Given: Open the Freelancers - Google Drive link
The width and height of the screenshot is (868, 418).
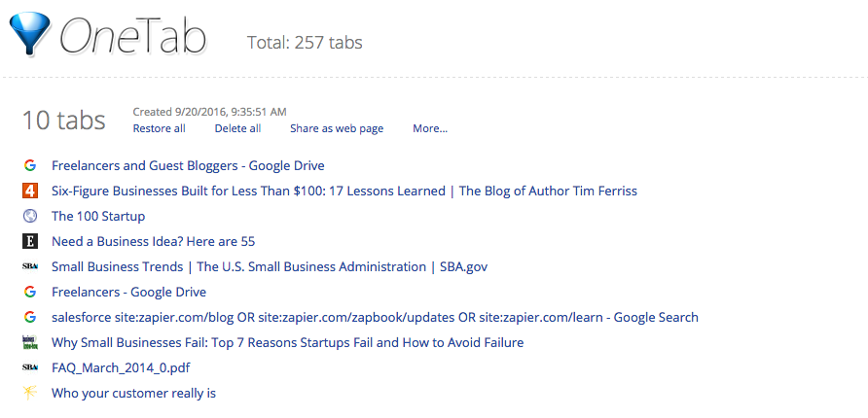Looking at the screenshot, I should point(129,292).
